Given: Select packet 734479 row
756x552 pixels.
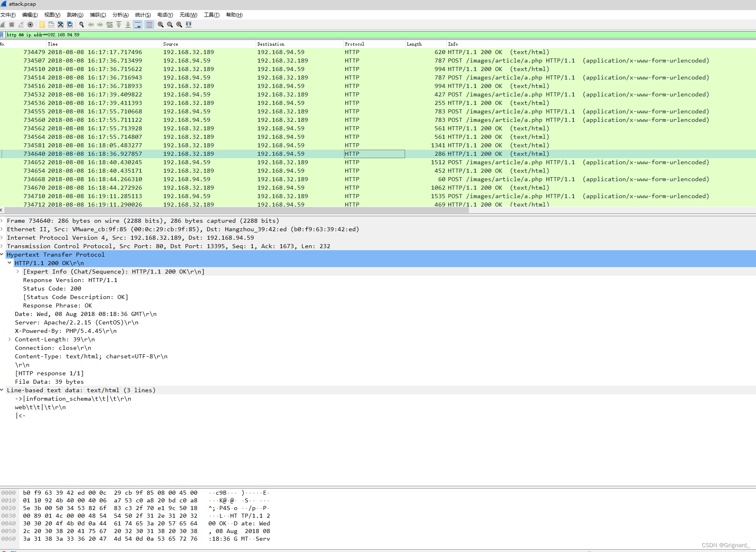Looking at the screenshot, I should pyautogui.click(x=378, y=52).
